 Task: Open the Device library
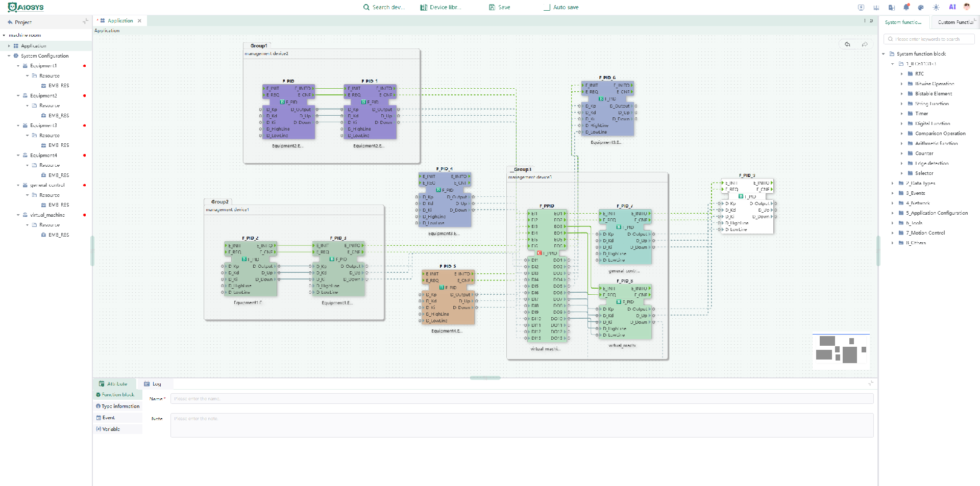click(x=440, y=7)
